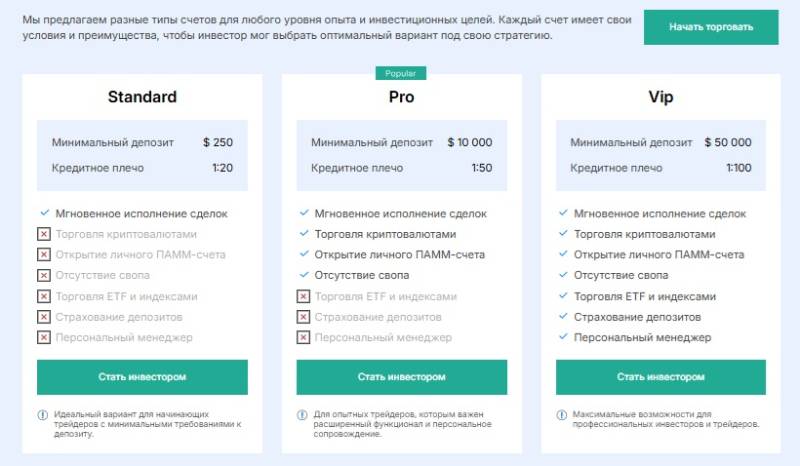Click Стать инвестором in Pro plan
Screen dimensions: 800x466
point(401,377)
